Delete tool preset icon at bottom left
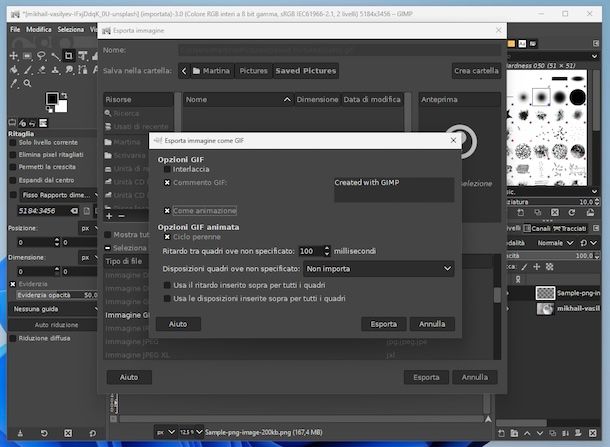 pyautogui.click(x=68, y=433)
